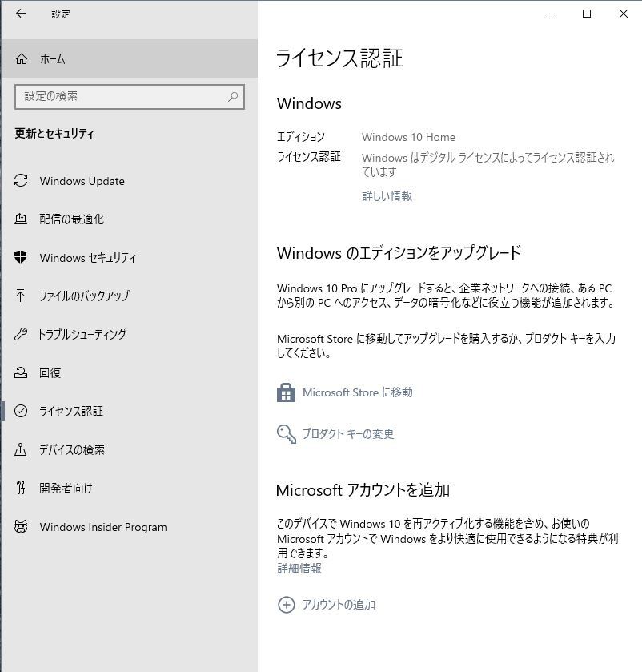Click the ライセンス認証 checkmark circle icon
642x672 pixels.
click(x=21, y=411)
